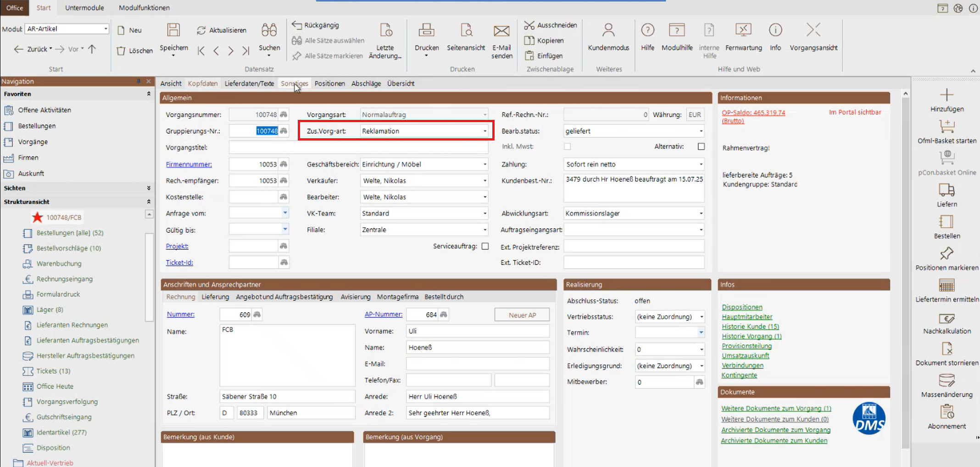Expand the Sichten navigation section
This screenshot has height=467, width=980.
tap(148, 188)
